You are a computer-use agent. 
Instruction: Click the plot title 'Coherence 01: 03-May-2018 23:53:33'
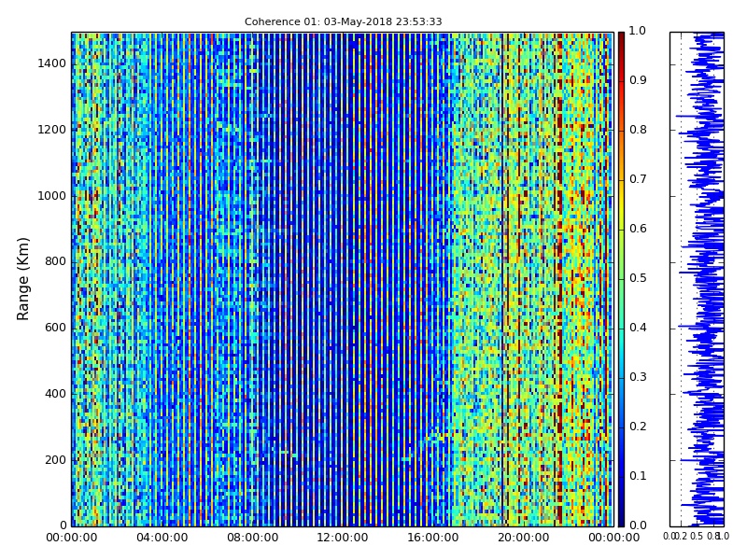tap(343, 21)
